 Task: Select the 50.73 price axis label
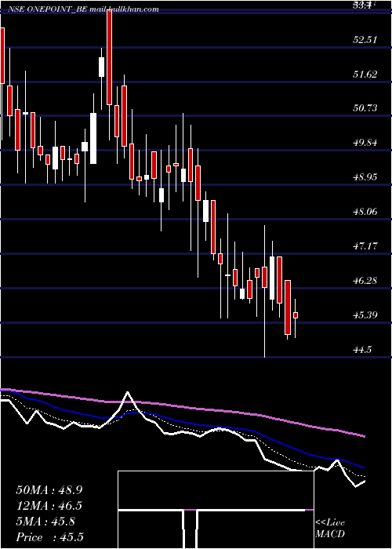pos(365,108)
